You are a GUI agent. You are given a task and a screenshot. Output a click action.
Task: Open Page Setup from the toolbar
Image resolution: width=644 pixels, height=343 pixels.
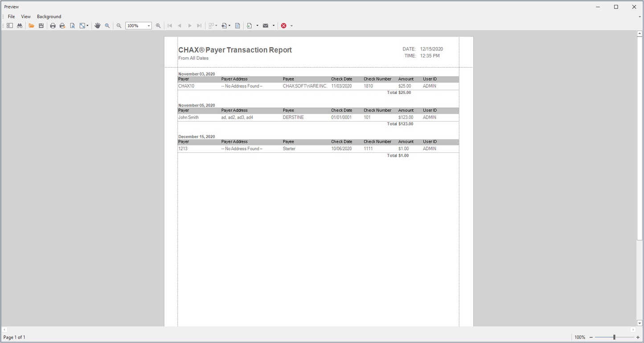72,26
